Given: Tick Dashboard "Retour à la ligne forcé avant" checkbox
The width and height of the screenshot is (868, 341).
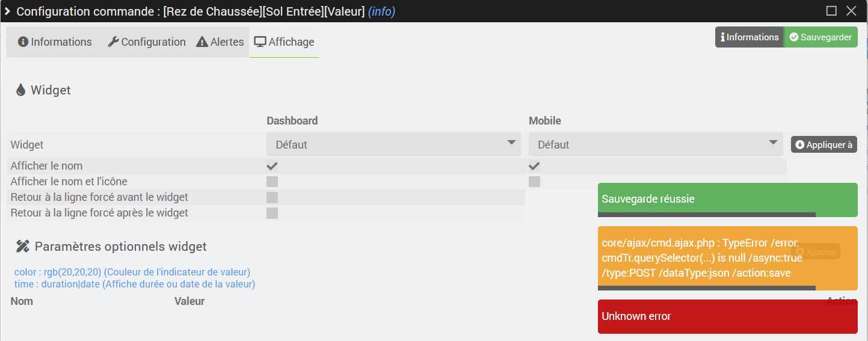Looking at the screenshot, I should point(272,197).
